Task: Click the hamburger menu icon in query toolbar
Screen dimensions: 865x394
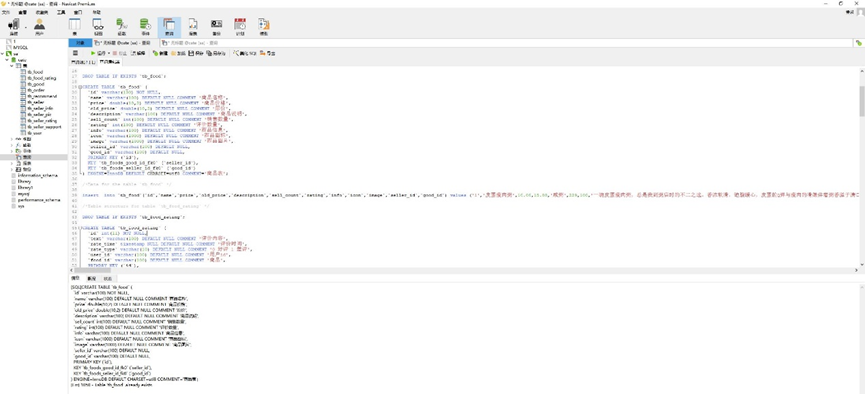Action: point(75,53)
